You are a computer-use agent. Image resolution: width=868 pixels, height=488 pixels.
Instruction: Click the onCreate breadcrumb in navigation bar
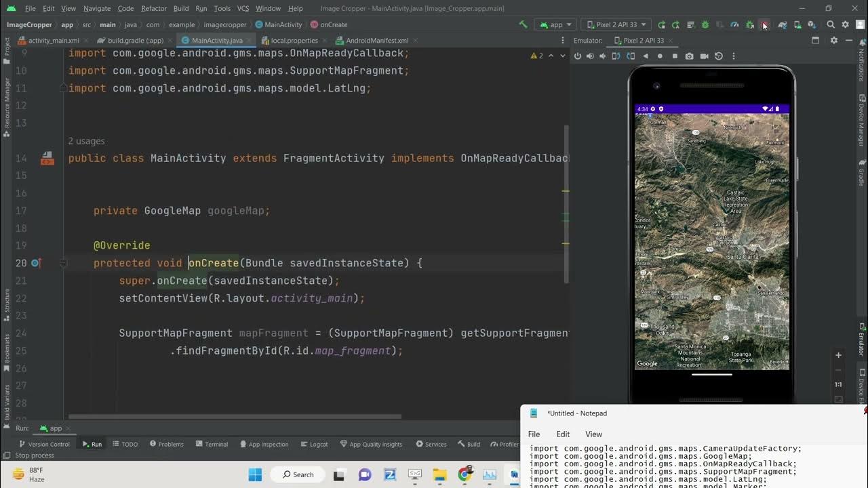(333, 24)
